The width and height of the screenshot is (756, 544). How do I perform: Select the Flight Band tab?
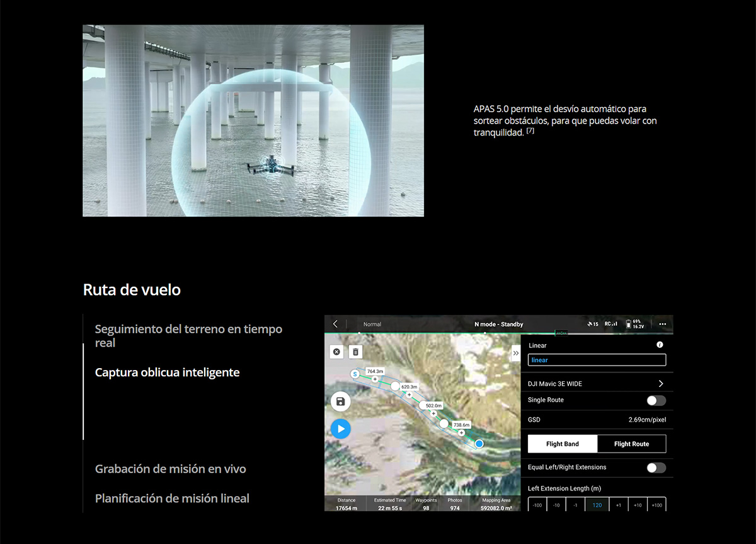point(562,444)
